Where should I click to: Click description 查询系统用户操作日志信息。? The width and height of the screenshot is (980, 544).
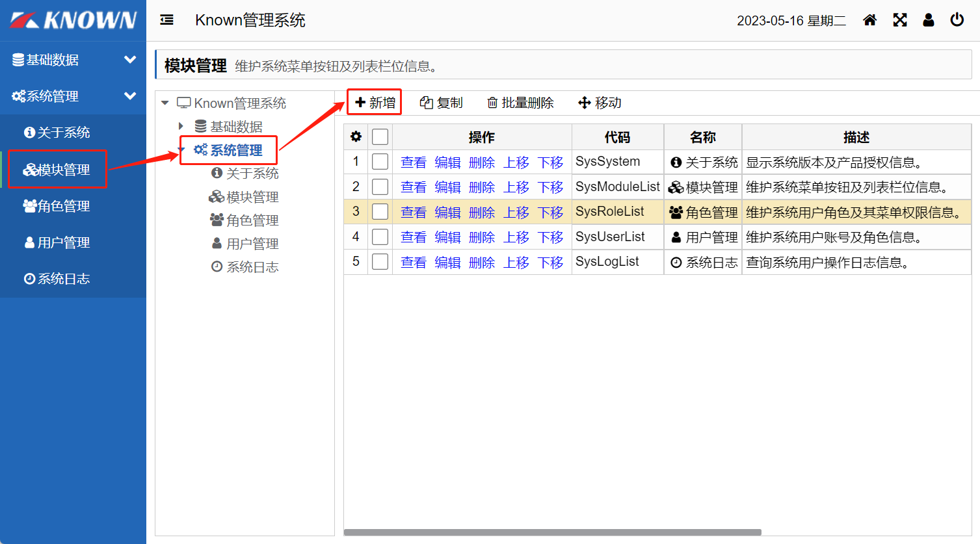click(x=827, y=263)
